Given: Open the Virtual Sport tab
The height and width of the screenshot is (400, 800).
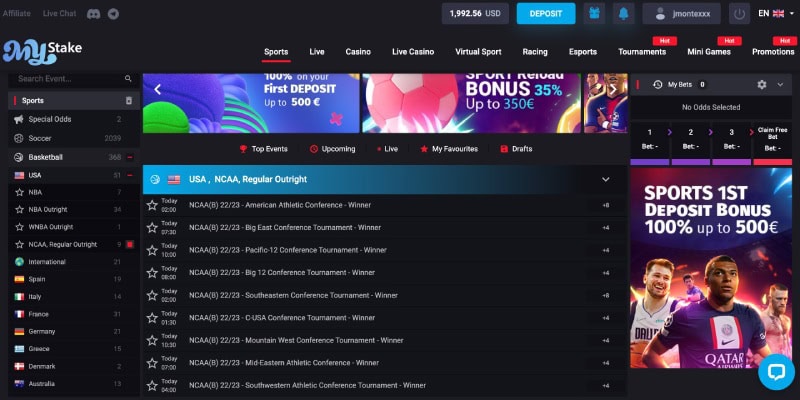Looking at the screenshot, I should pyautogui.click(x=478, y=52).
